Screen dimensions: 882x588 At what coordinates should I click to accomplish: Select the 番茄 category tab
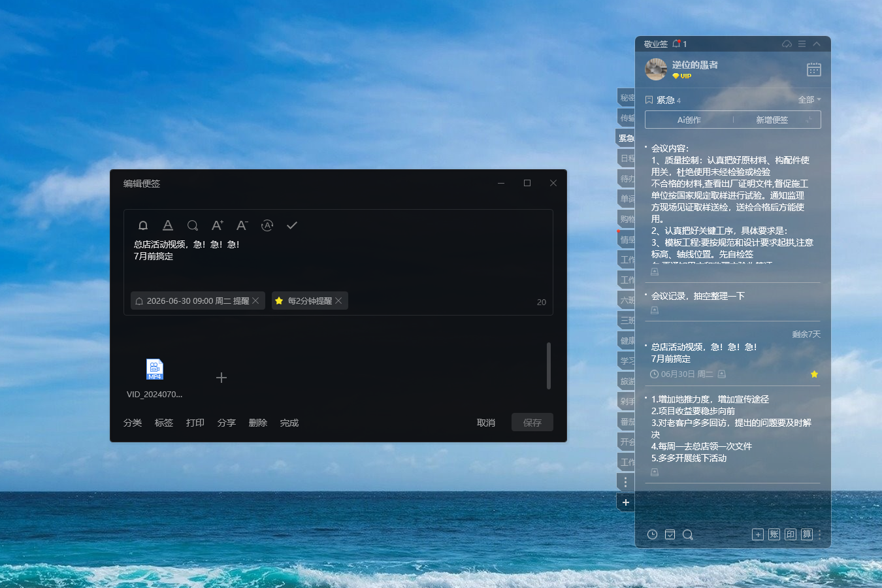[x=626, y=422]
